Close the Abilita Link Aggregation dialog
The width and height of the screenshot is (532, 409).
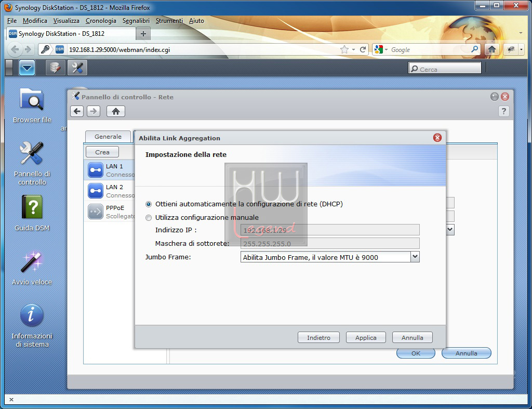point(437,138)
